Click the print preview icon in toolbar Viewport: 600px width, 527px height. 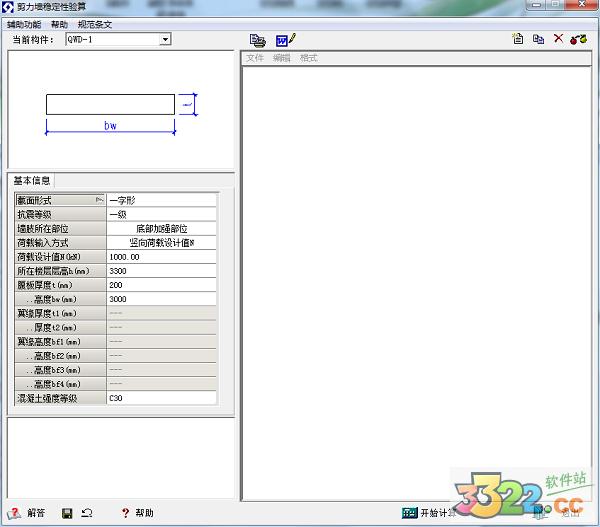258,40
